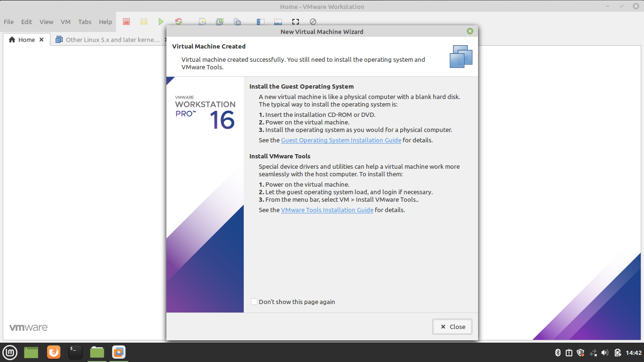This screenshot has width=644, height=362.
Task: Open the Terminal icon in the taskbar
Action: point(75,352)
